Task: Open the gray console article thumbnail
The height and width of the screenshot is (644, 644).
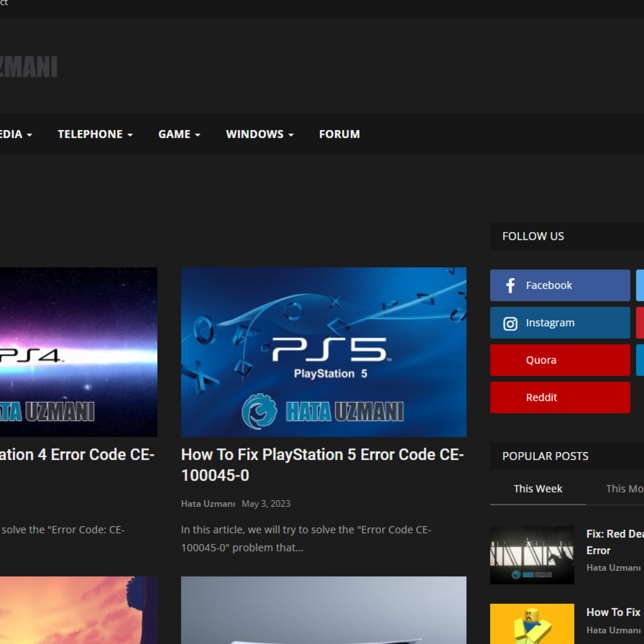Action: click(324, 610)
